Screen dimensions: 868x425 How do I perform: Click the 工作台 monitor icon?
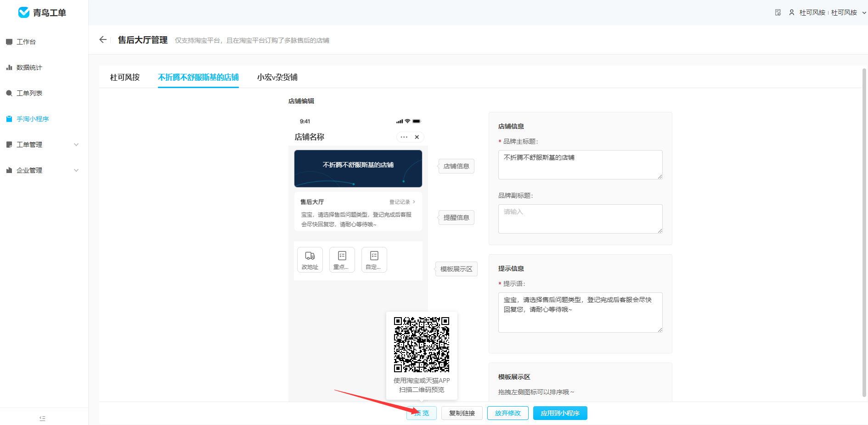(9, 42)
